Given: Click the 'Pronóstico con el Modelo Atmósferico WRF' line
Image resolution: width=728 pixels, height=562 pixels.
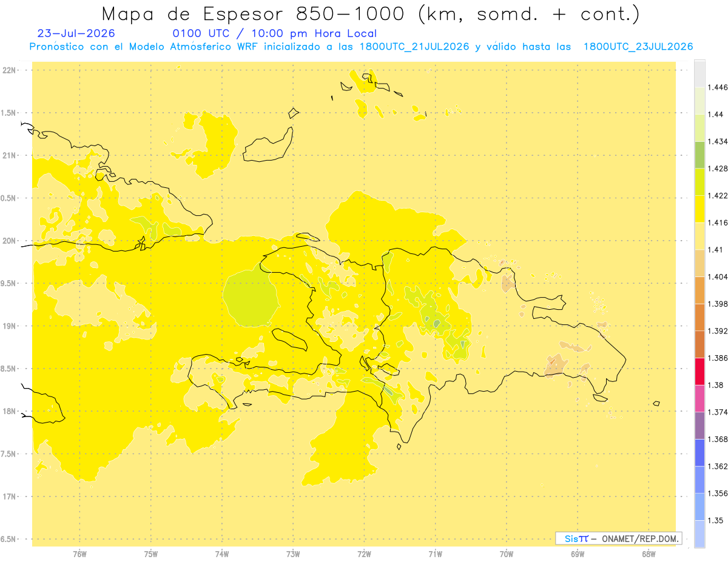Looking at the screenshot, I should 361,47.
